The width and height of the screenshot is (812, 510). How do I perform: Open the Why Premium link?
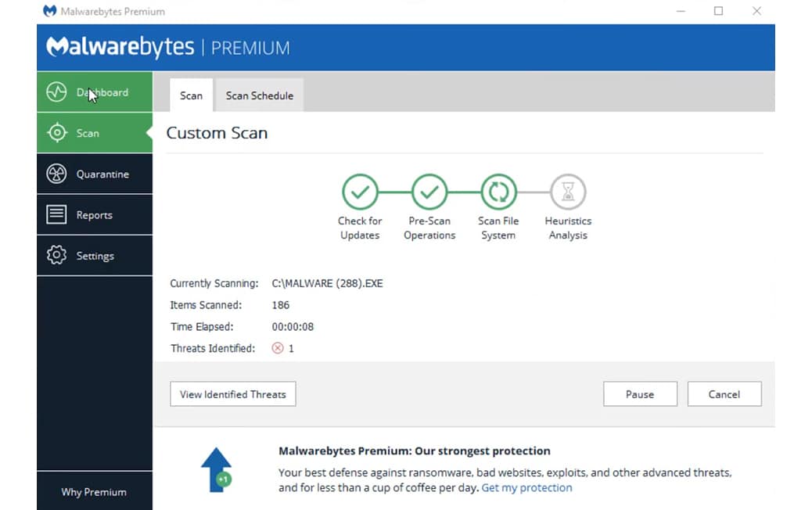pos(94,492)
